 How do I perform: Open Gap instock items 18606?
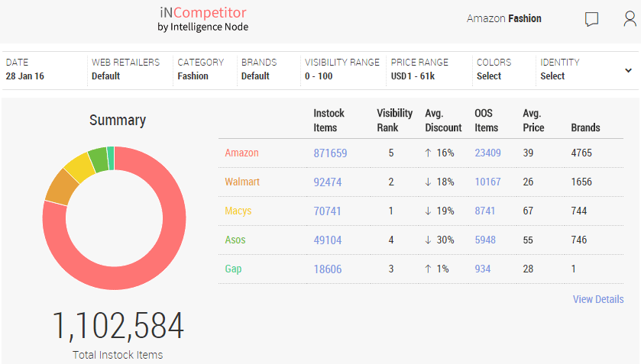pyautogui.click(x=327, y=269)
